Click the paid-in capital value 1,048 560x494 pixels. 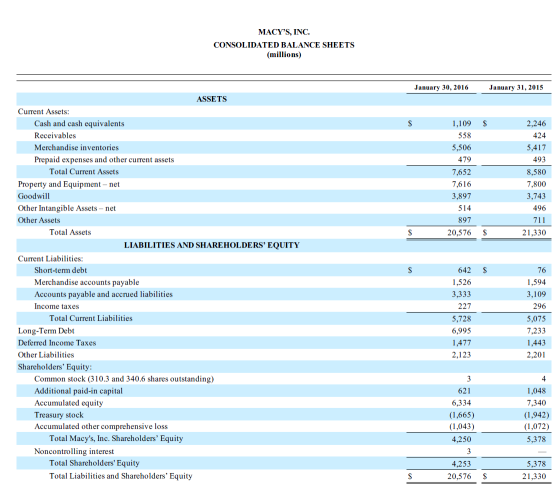pyautogui.click(x=536, y=391)
